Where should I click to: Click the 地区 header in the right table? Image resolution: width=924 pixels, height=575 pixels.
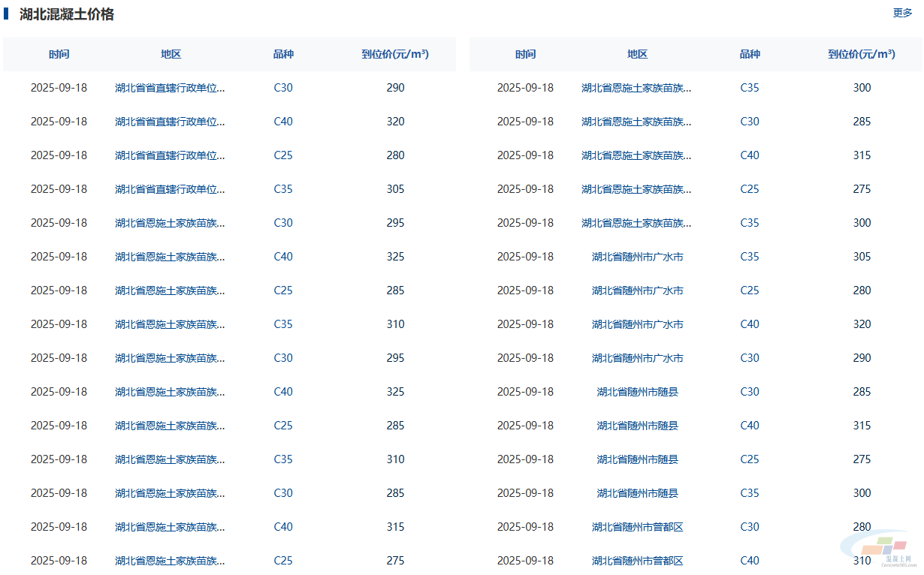pos(637,54)
